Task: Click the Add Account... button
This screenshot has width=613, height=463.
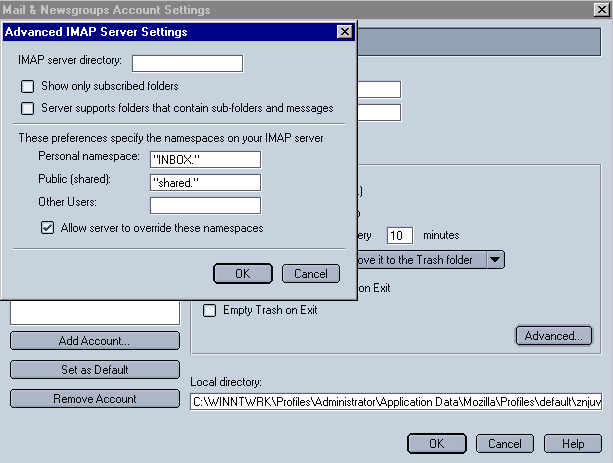Action: pyautogui.click(x=95, y=341)
